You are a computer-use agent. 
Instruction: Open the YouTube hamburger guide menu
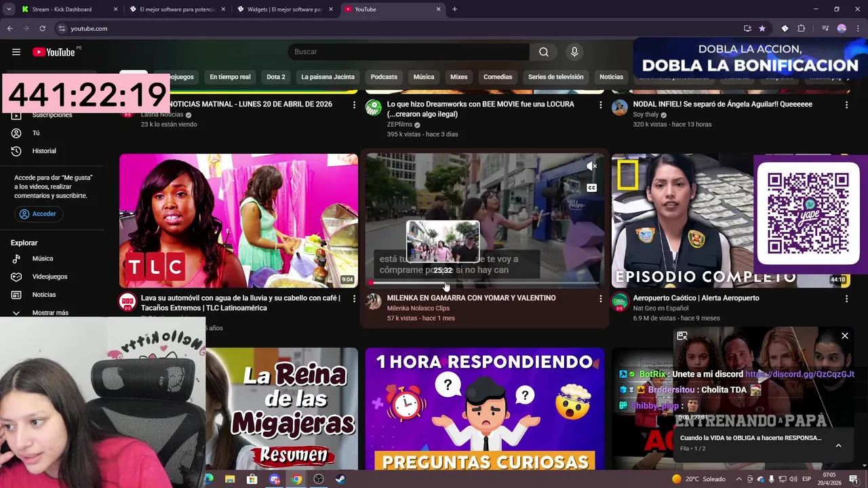[x=16, y=52]
